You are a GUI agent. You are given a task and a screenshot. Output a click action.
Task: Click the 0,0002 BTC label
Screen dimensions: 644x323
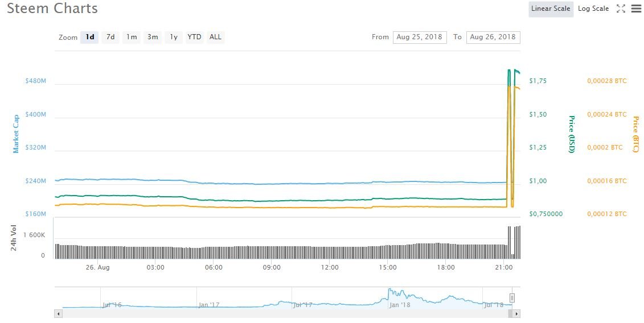point(605,147)
